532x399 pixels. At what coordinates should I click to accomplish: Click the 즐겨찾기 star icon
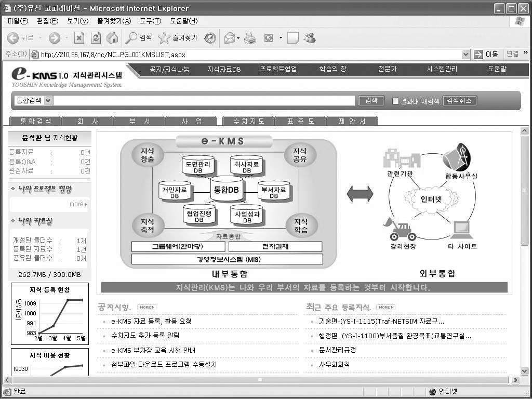click(x=164, y=38)
